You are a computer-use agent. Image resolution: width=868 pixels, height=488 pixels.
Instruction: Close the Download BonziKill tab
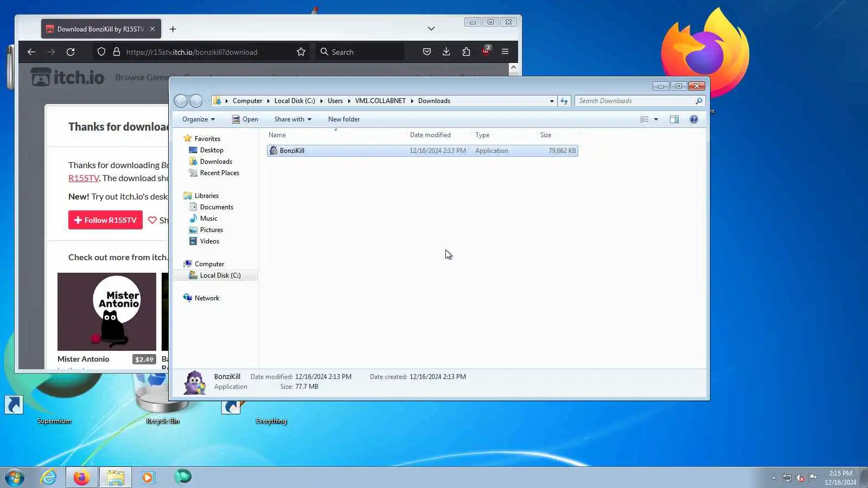pyautogui.click(x=152, y=29)
